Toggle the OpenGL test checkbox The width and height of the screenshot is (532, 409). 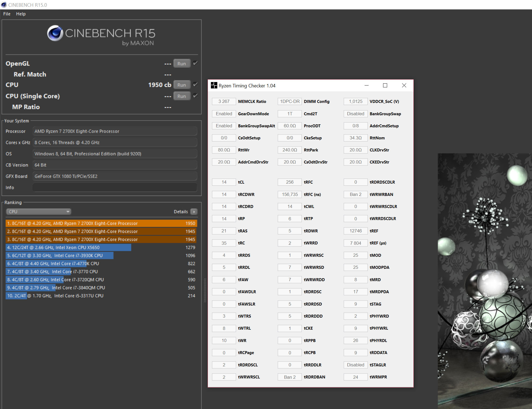[x=195, y=63]
